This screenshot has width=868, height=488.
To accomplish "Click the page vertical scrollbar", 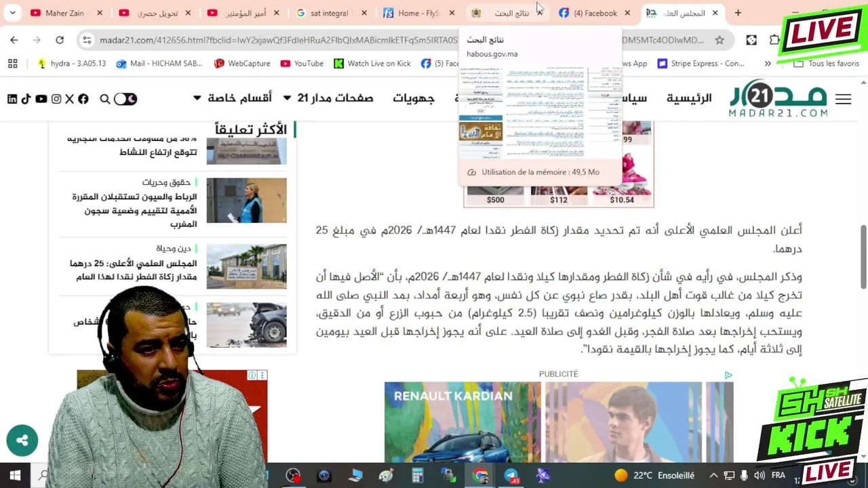I will click(863, 258).
